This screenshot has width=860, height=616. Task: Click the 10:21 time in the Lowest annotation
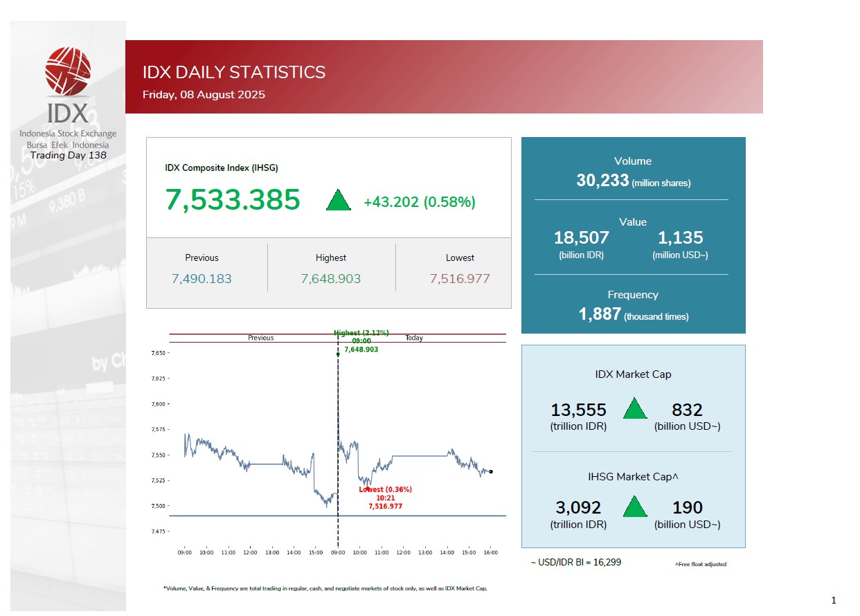pyautogui.click(x=386, y=498)
